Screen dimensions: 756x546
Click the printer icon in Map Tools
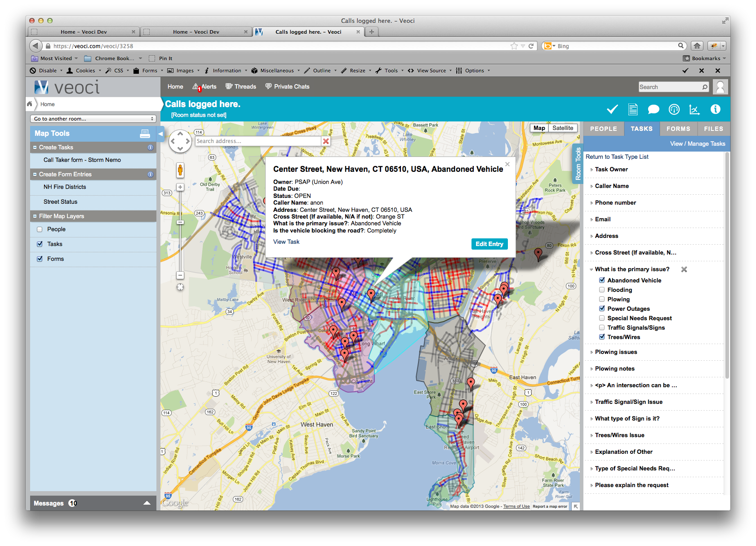145,134
